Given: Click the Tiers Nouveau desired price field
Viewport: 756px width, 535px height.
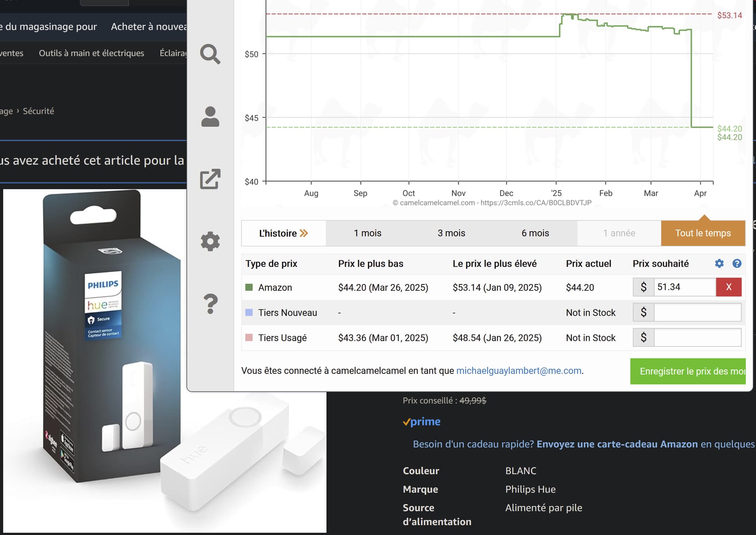Looking at the screenshot, I should (x=697, y=312).
